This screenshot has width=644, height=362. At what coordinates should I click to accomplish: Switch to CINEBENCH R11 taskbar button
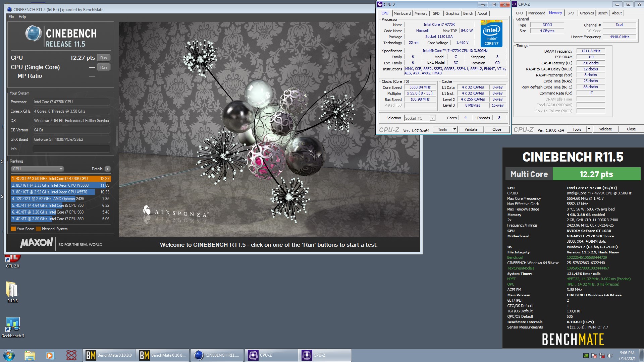(217, 355)
